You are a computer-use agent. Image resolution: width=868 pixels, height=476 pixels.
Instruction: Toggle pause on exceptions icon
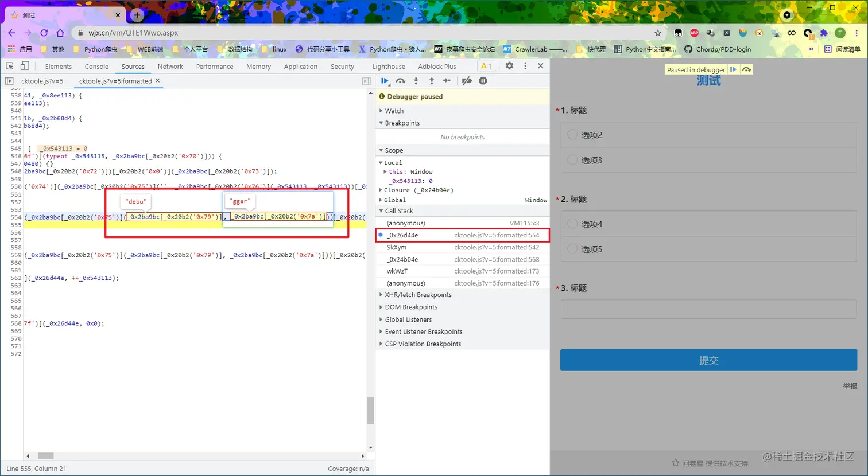pyautogui.click(x=483, y=81)
